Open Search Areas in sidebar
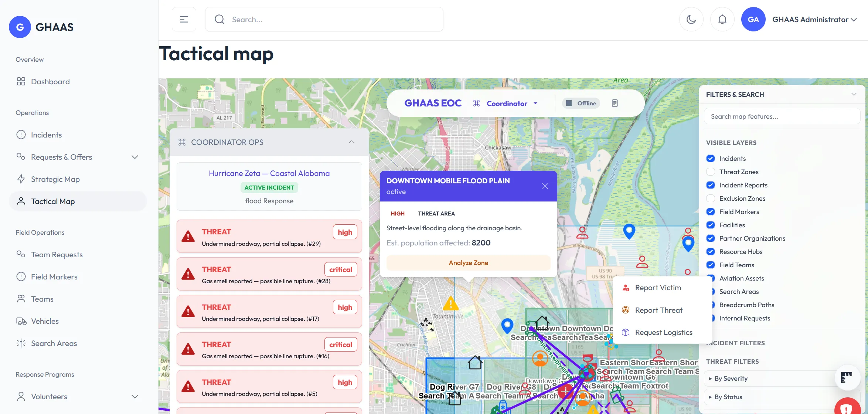This screenshot has width=868, height=414. click(78, 343)
